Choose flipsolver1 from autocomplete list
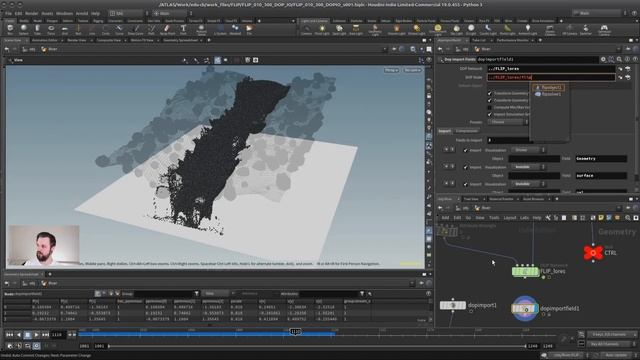Viewport: 640px width, 360px height. (549, 94)
